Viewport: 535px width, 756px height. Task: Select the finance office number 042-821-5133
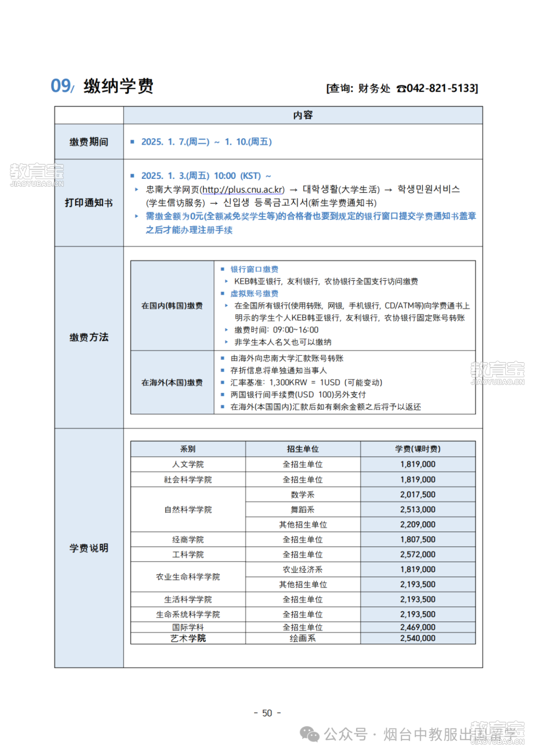(x=441, y=88)
